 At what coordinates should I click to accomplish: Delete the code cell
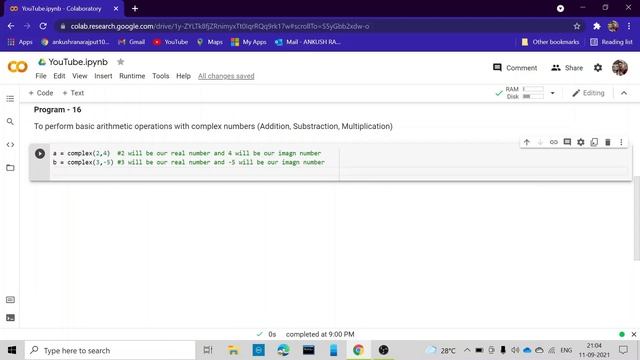pos(607,142)
